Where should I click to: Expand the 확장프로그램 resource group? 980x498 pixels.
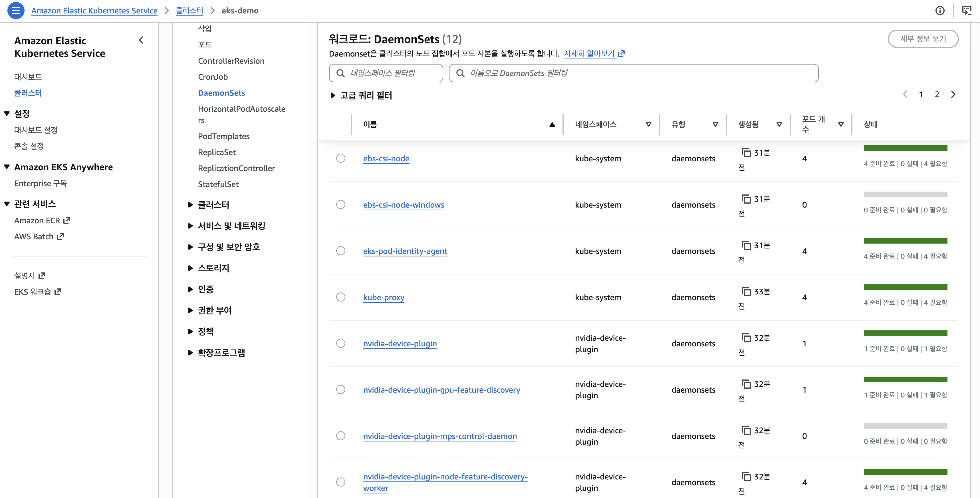pos(191,353)
